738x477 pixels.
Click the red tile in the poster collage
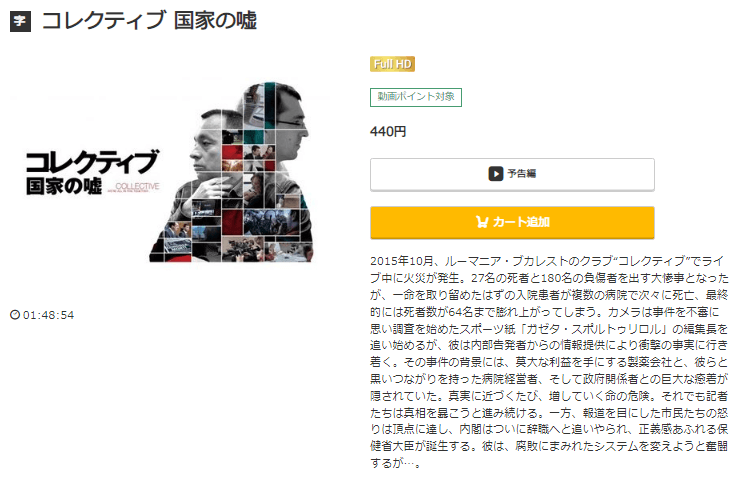click(x=232, y=222)
